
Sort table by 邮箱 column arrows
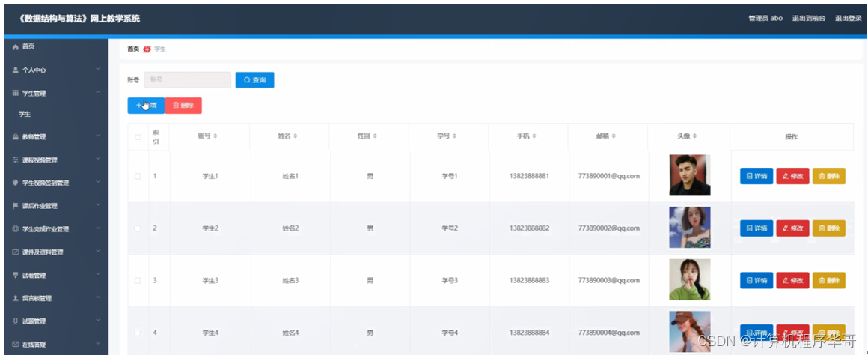(614, 136)
